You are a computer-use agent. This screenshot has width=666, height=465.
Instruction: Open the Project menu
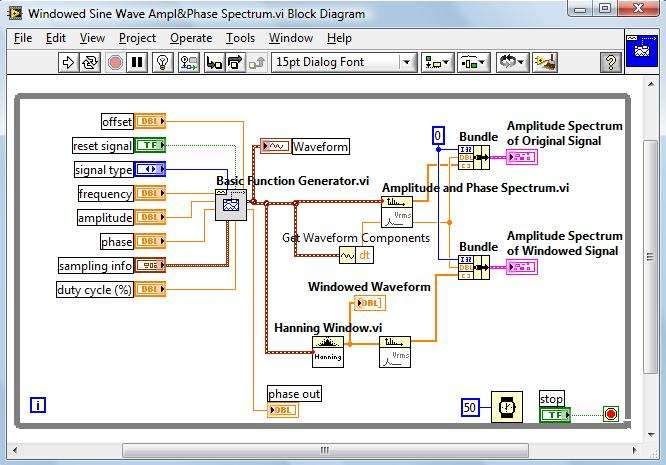(137, 38)
